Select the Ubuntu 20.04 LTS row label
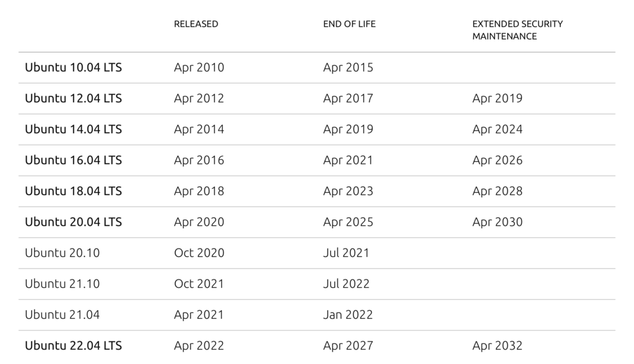The image size is (634, 364). coord(73,222)
